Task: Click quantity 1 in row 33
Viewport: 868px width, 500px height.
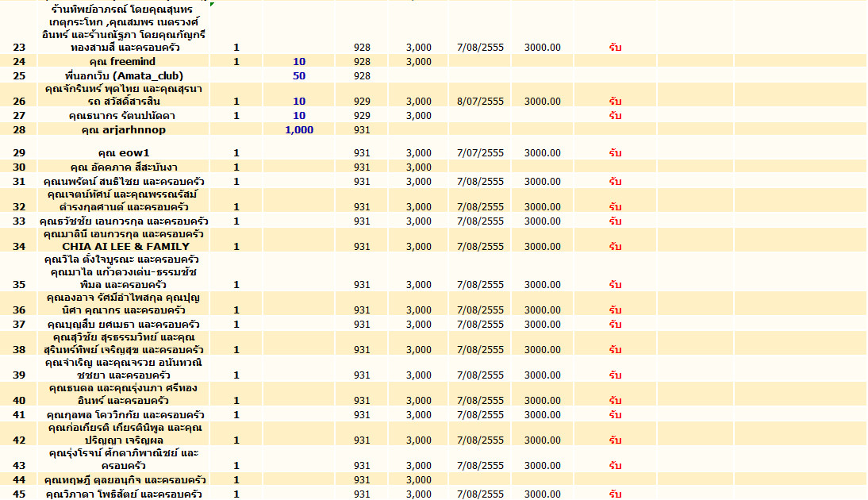Action: coord(236,221)
